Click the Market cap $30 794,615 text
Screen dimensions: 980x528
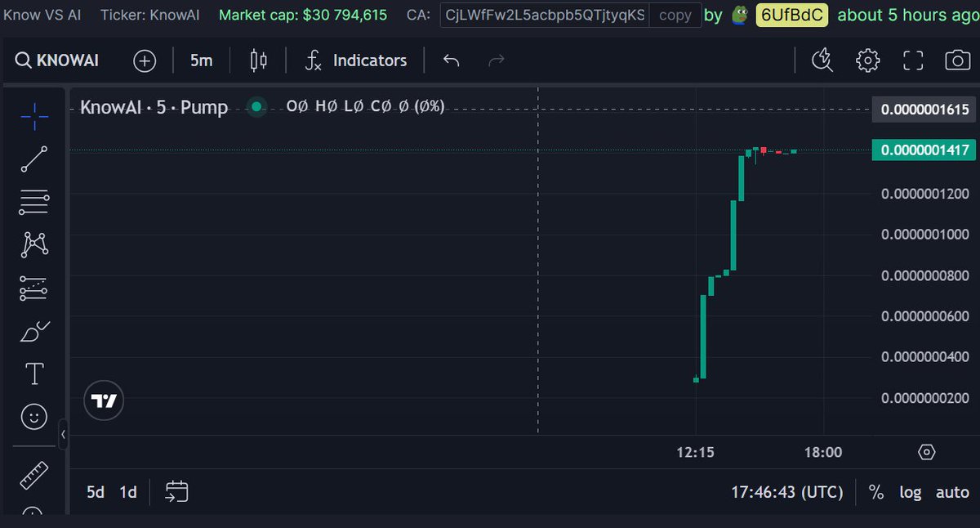coord(303,15)
